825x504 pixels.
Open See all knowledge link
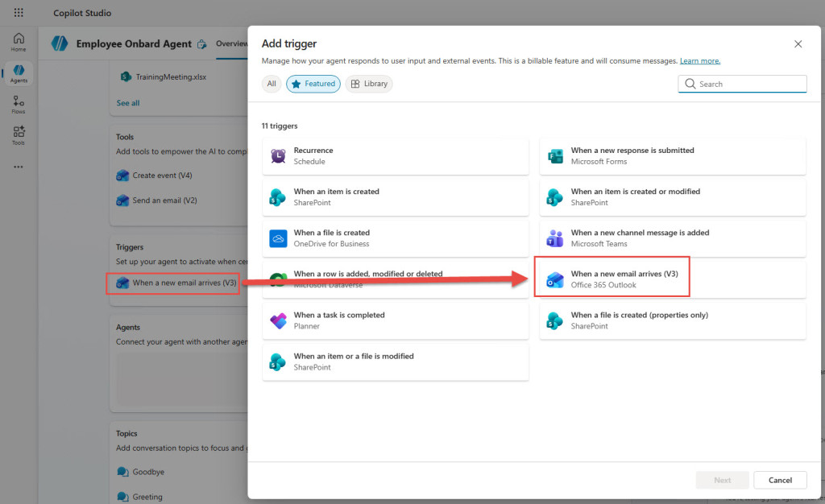pyautogui.click(x=128, y=103)
